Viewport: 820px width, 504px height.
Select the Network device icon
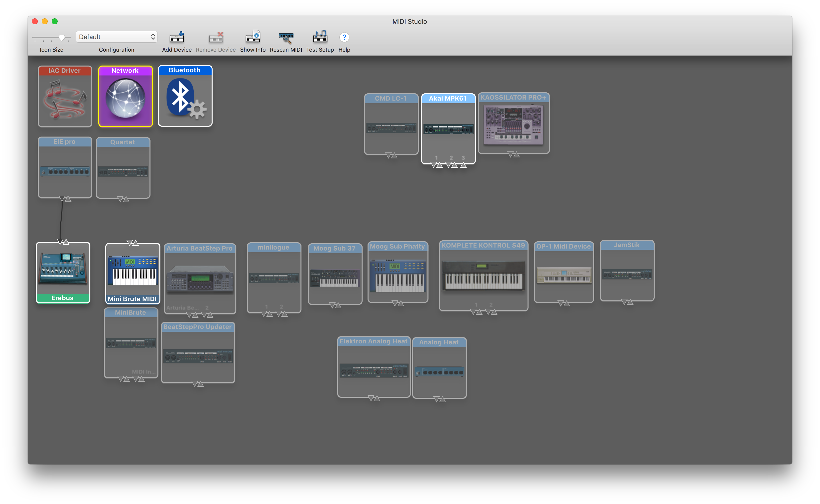(x=125, y=96)
